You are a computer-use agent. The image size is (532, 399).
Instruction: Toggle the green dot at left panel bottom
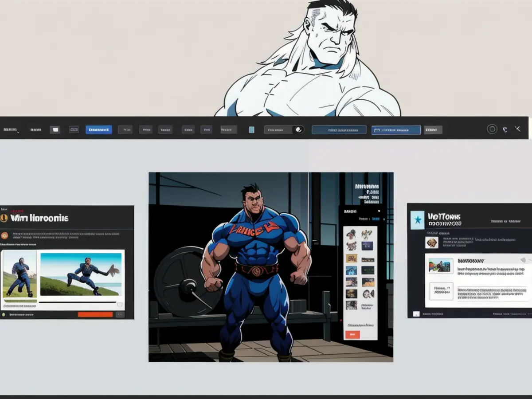[x=4, y=314]
